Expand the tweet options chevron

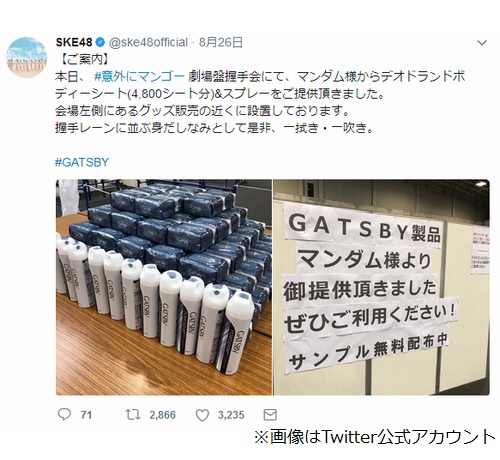tap(482, 43)
